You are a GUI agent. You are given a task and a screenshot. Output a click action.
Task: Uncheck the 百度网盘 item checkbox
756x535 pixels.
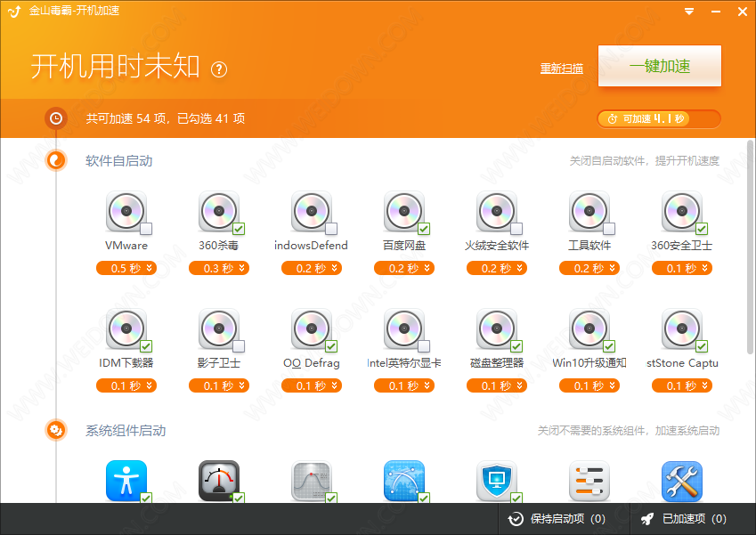click(x=424, y=229)
